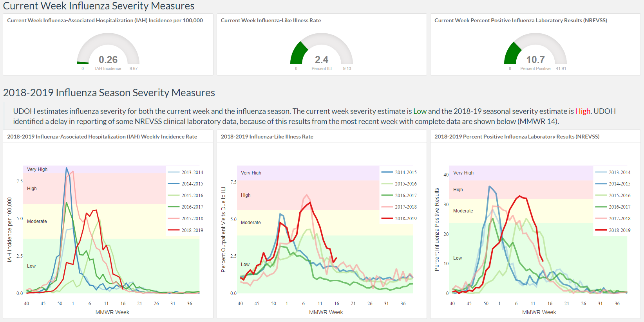The width and height of the screenshot is (644, 322).
Task: Click 'MMWR Week' axis title under Influenza-Like Illness Rate chart
Action: coord(326,312)
